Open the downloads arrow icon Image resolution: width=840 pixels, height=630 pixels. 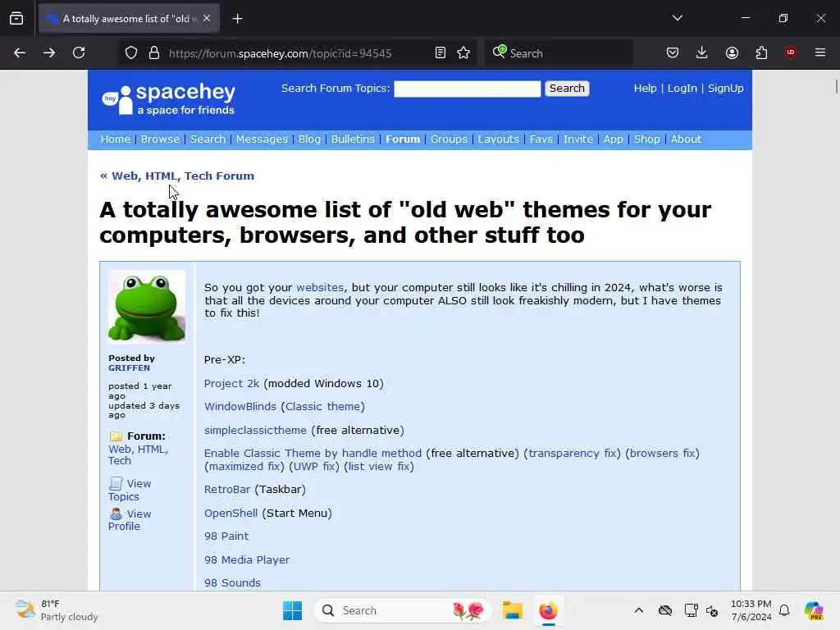click(x=702, y=52)
